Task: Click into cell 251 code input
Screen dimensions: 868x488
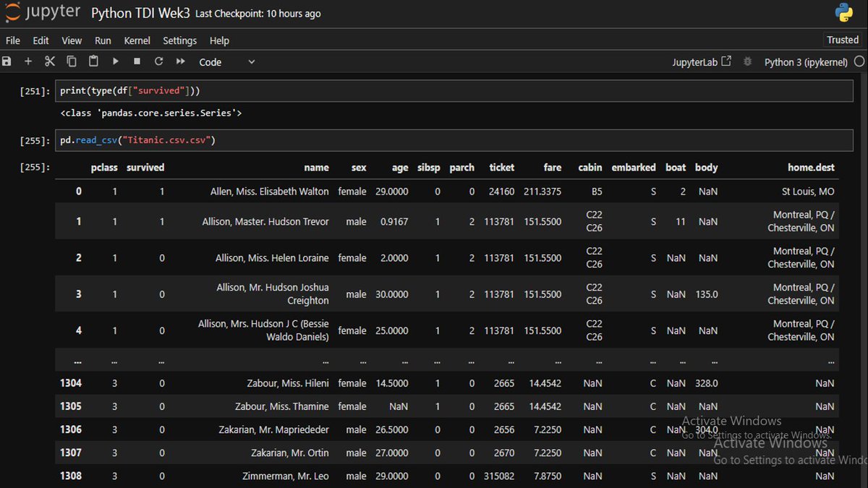Action: pyautogui.click(x=454, y=90)
